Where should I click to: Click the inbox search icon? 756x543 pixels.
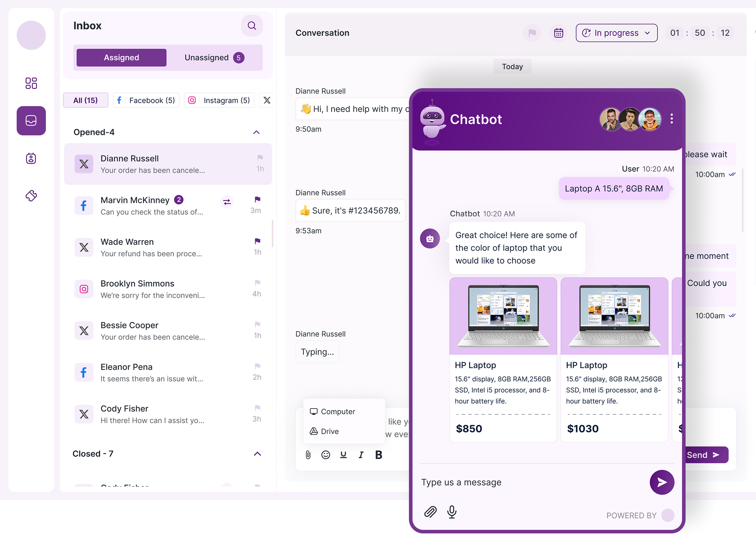pos(252,26)
